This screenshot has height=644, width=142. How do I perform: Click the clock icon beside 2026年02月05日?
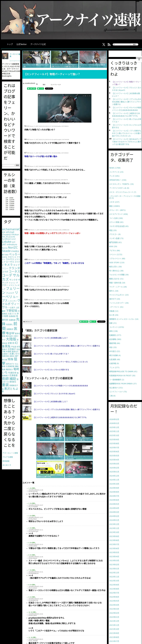point(23,84)
